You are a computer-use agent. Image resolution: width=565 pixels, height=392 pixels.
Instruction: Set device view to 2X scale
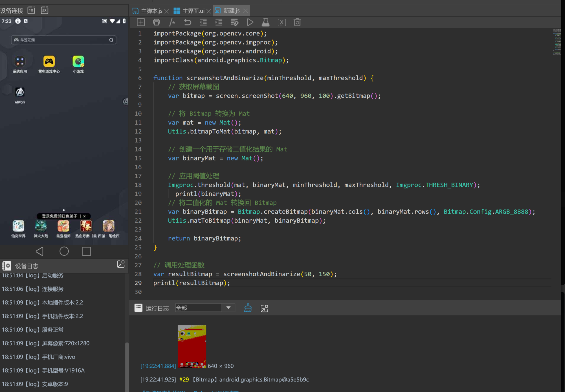[x=45, y=10]
